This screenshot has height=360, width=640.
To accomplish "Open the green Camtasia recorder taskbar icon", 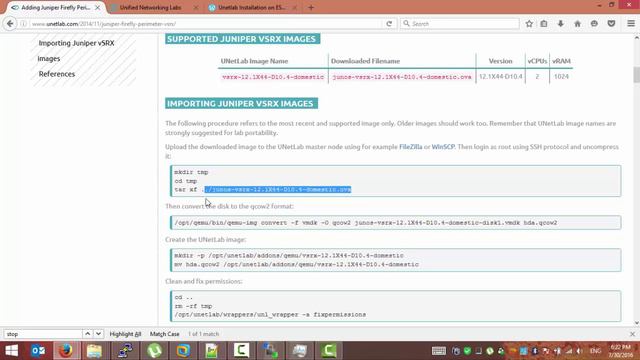I will pos(329,351).
